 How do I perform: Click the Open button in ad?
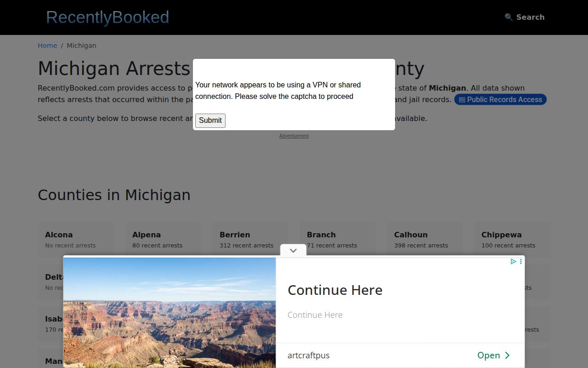[x=494, y=355]
